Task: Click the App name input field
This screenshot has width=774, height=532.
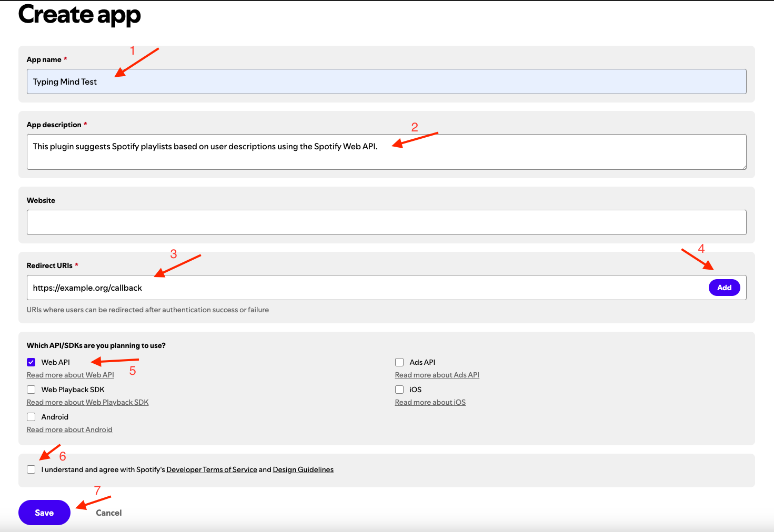Action: coord(386,81)
